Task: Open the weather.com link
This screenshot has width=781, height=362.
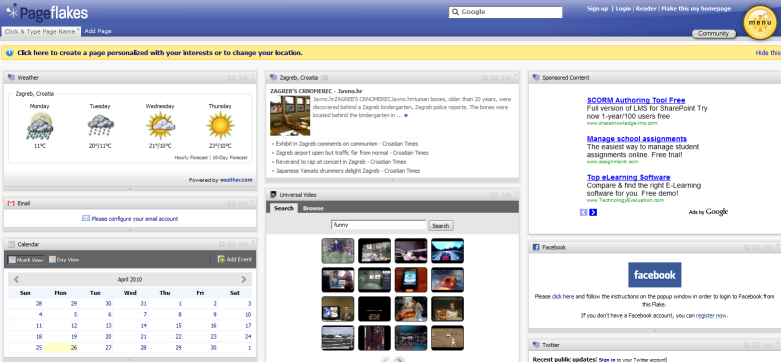Action: pos(236,180)
